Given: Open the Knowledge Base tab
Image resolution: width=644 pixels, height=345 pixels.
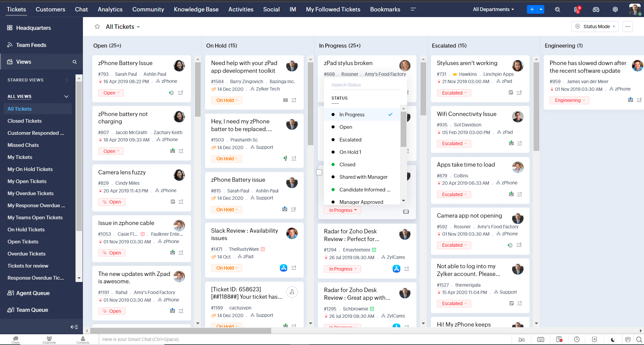Looking at the screenshot, I should tap(196, 9).
